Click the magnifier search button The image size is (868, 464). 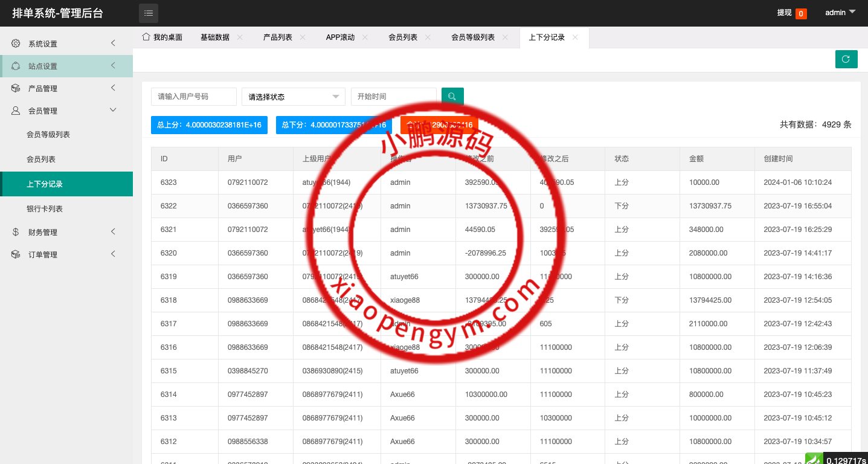[x=452, y=97]
